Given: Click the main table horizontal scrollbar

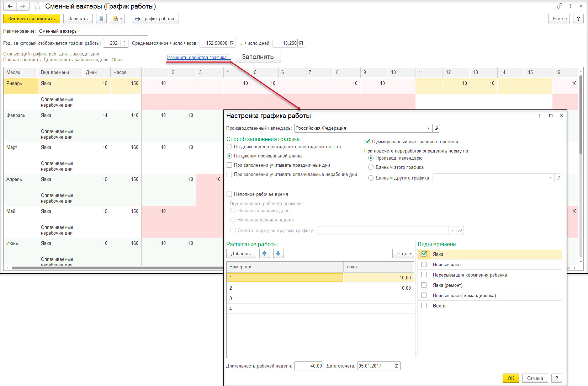Looking at the screenshot, I should [x=117, y=268].
